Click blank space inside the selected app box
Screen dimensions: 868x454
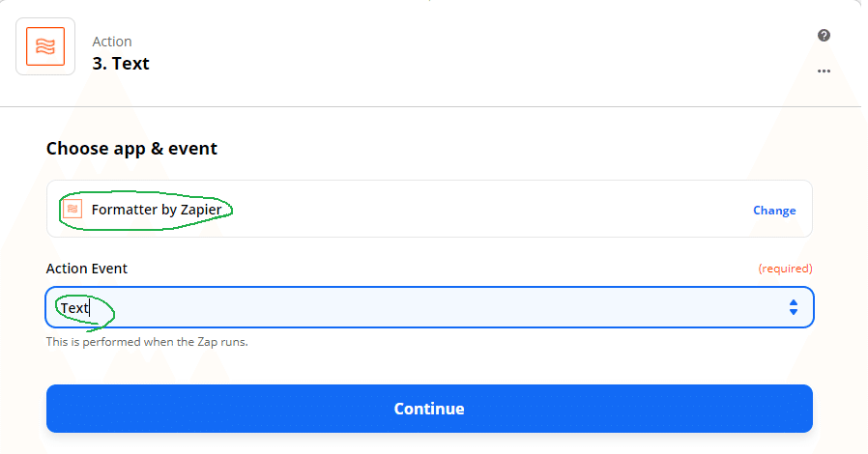point(483,210)
